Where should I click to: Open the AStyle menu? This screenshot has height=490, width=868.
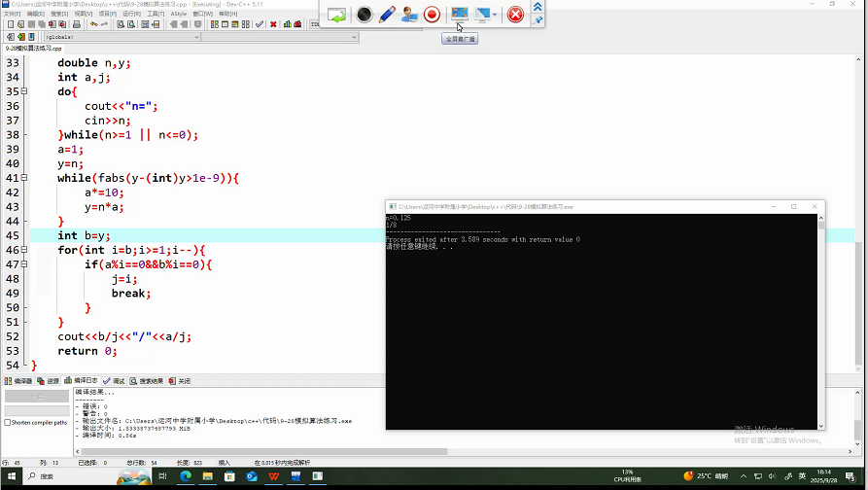pos(179,14)
